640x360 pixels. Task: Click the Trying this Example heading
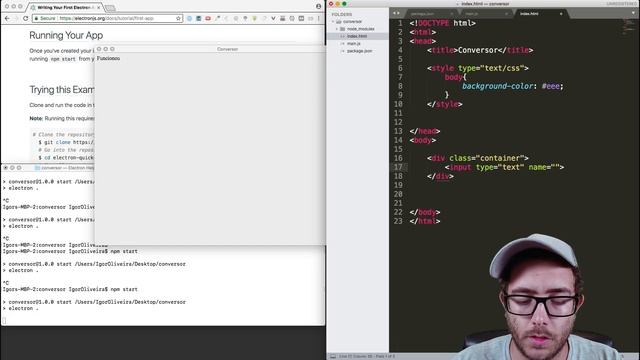point(62,90)
